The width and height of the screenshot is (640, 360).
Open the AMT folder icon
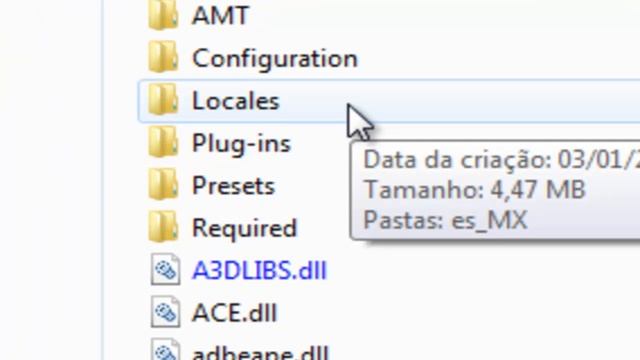163,15
